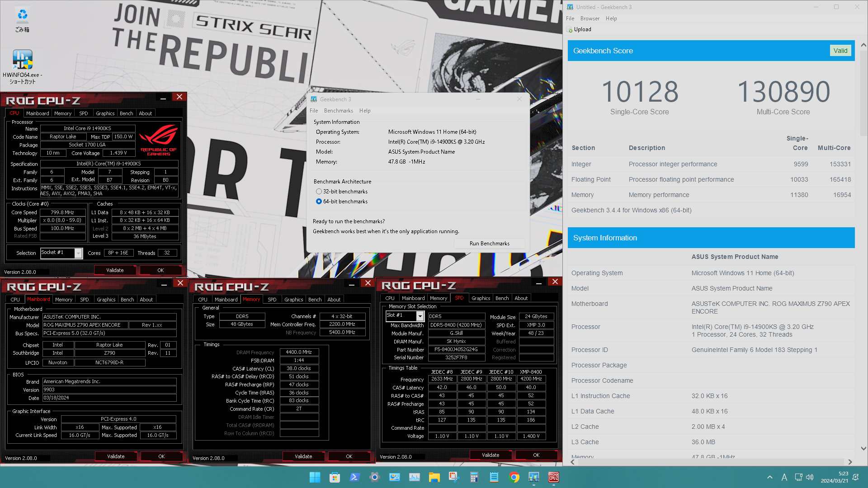868x488 pixels.
Task: Click OK in CPU-Z SPD window
Action: click(536, 455)
